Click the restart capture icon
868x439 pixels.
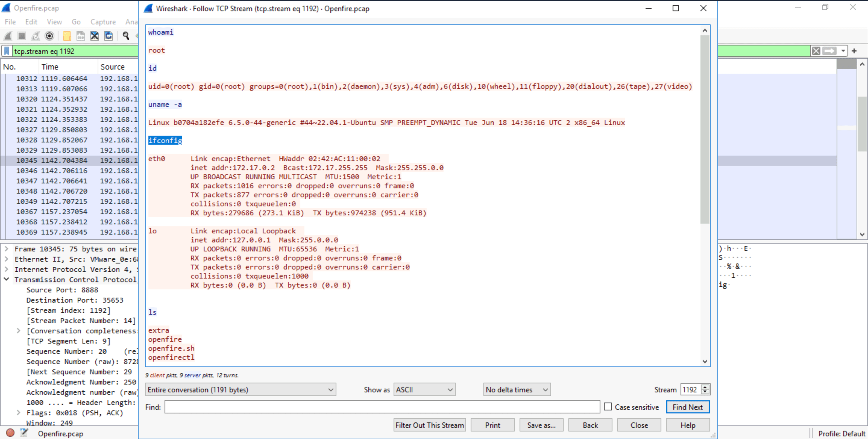coord(35,36)
